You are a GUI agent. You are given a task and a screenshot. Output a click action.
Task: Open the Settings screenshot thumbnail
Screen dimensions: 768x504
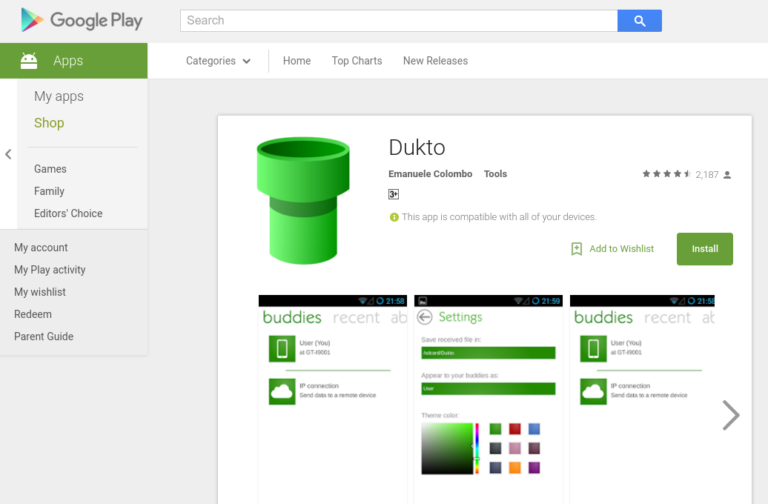[x=488, y=399]
